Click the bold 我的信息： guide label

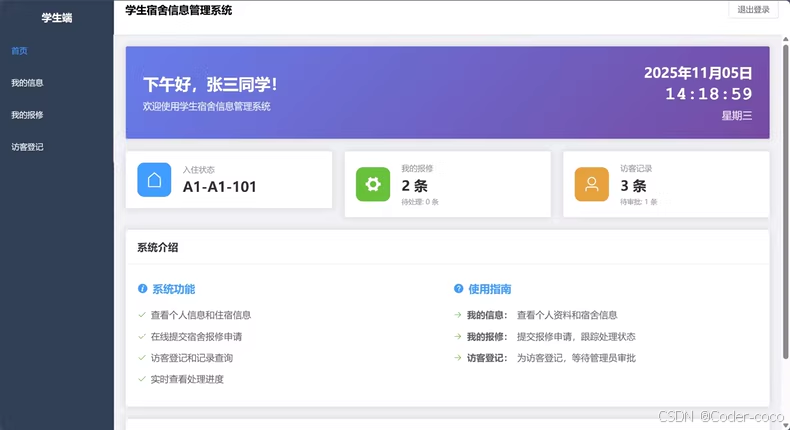point(487,315)
